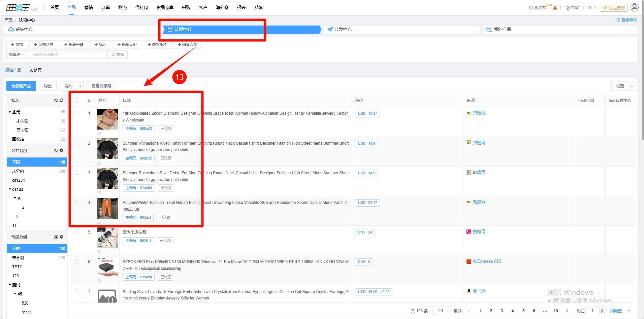Image resolution: width=644 pixels, height=319 pixels.
Task: Click the 采集中心 cloud download icon
Action: pos(11,30)
